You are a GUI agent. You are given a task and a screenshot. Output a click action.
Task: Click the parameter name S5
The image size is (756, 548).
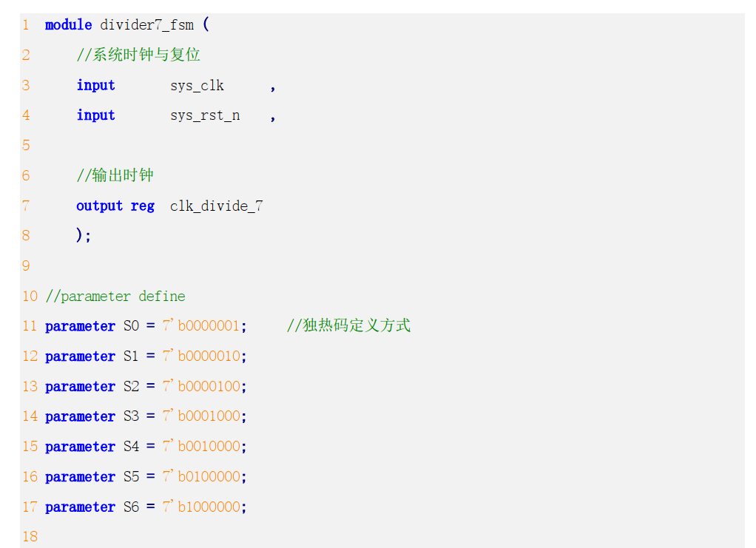[131, 477]
